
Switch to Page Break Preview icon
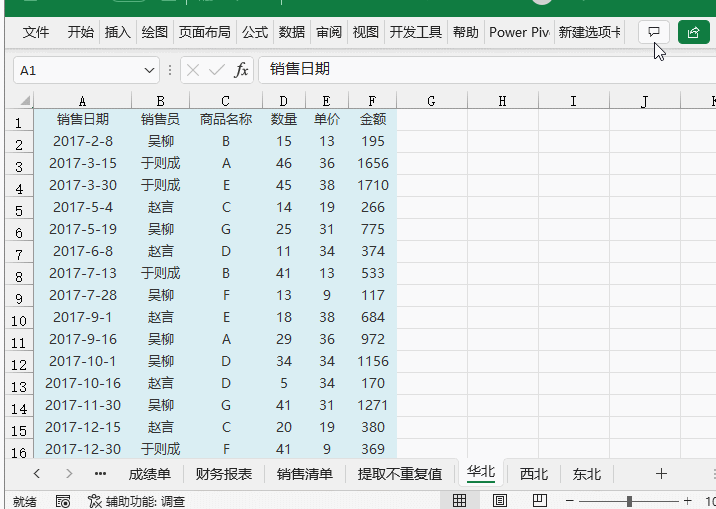coord(540,501)
